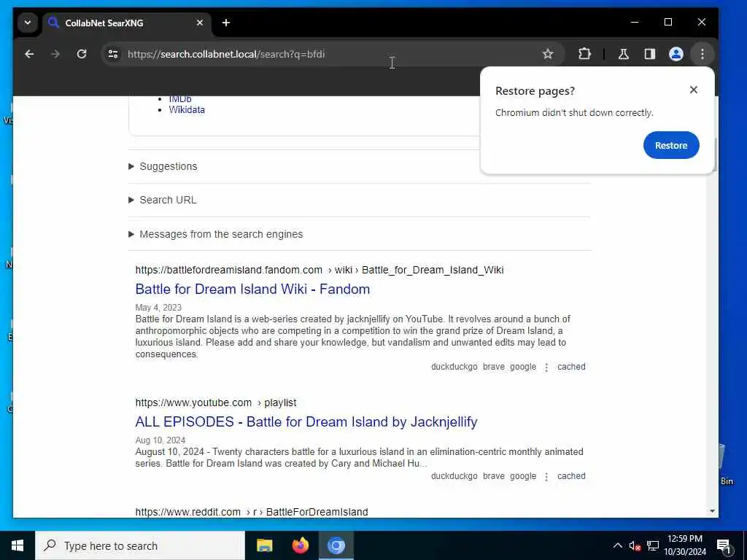Show hidden system tray icons
This screenshot has width=747, height=560.
617,545
